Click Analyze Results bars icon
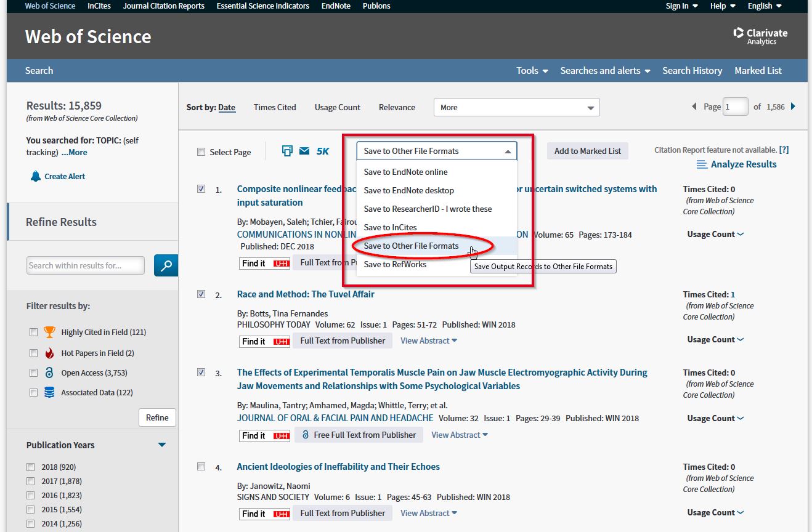The width and height of the screenshot is (812, 532). pyautogui.click(x=702, y=164)
